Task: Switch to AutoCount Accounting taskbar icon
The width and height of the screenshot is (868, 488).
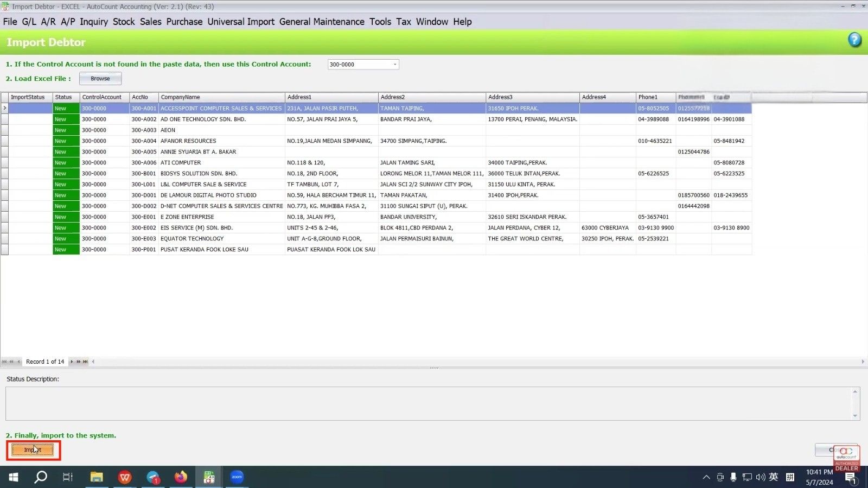Action: tap(209, 477)
